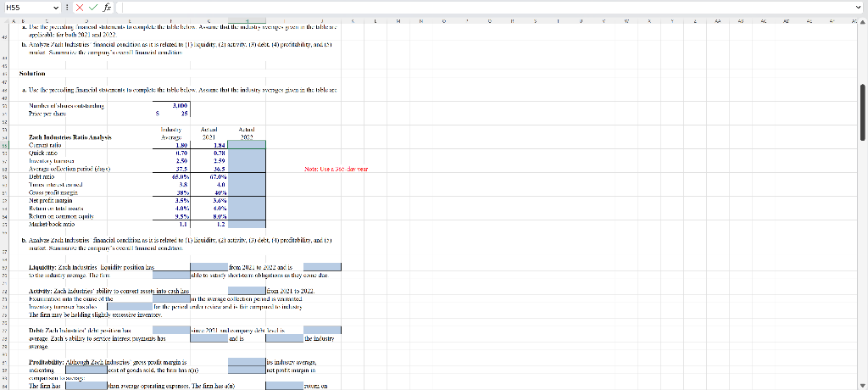Select industry average quick ratio 0.70
868x390 pixels.
pyautogui.click(x=172, y=153)
